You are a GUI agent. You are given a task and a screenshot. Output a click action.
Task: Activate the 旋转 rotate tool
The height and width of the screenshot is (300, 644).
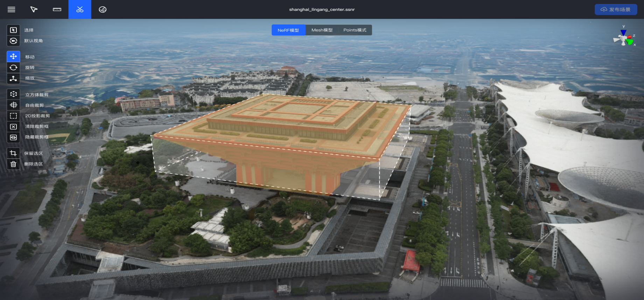13,67
